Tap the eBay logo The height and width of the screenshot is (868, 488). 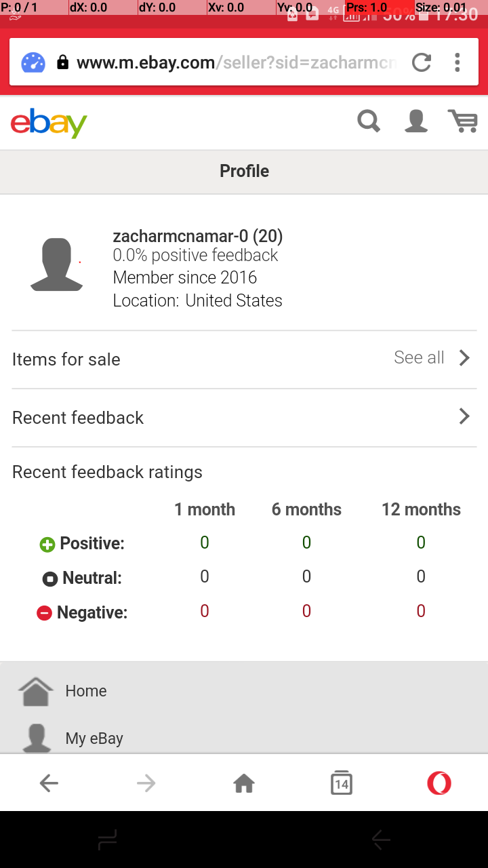pos(49,123)
